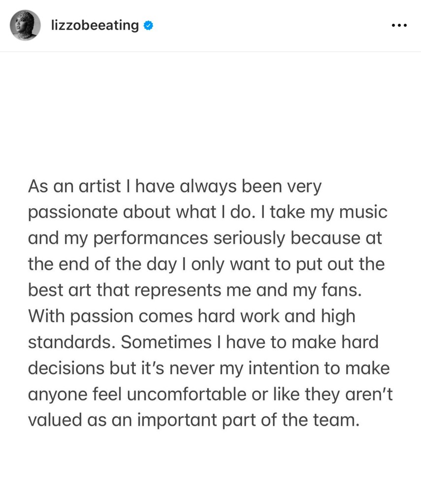Image resolution: width=421 pixels, height=504 pixels.
Task: Open the circular profile picture avatar
Action: pos(25,25)
